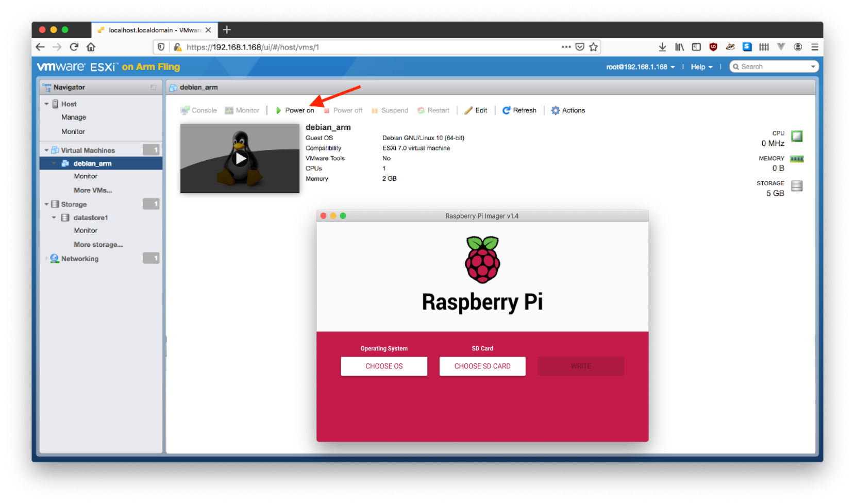Open the Firefox account avatar icon
This screenshot has height=504, width=855.
[798, 47]
